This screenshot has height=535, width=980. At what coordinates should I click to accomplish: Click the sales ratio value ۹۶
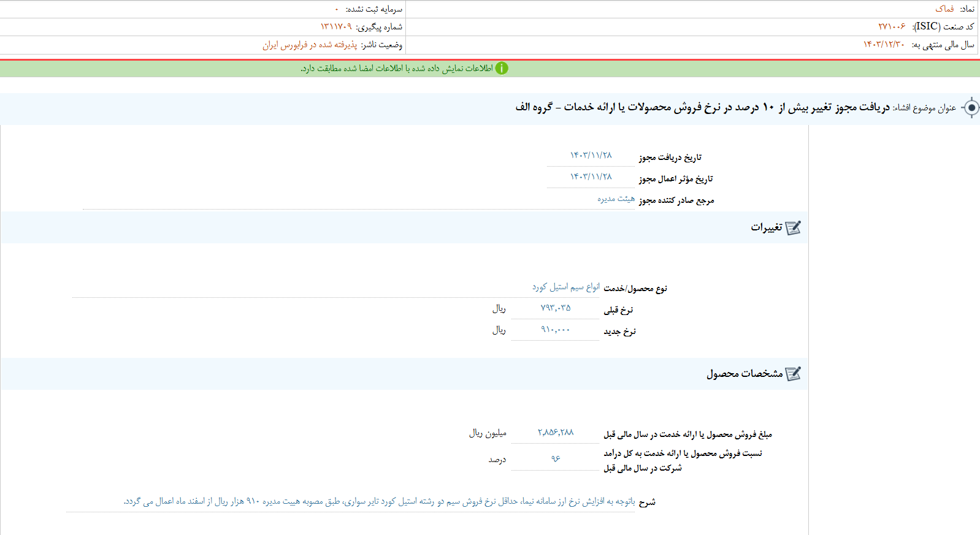pos(556,458)
